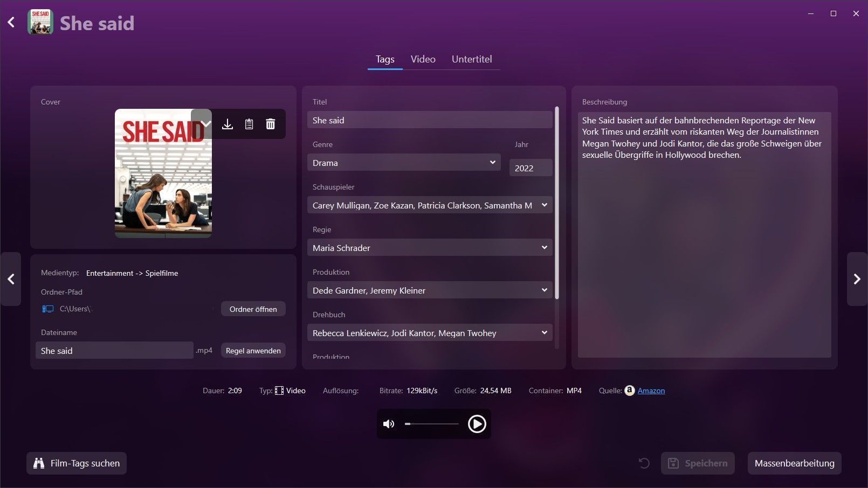This screenshot has height=488, width=868.
Task: Switch to the Untertitel tab
Action: 472,59
